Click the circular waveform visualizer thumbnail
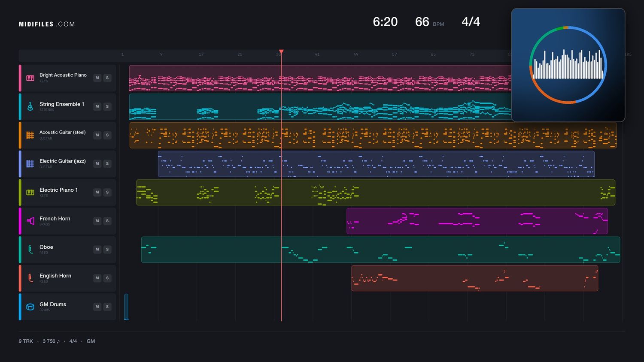Image resolution: width=644 pixels, height=362 pixels. pos(568,65)
